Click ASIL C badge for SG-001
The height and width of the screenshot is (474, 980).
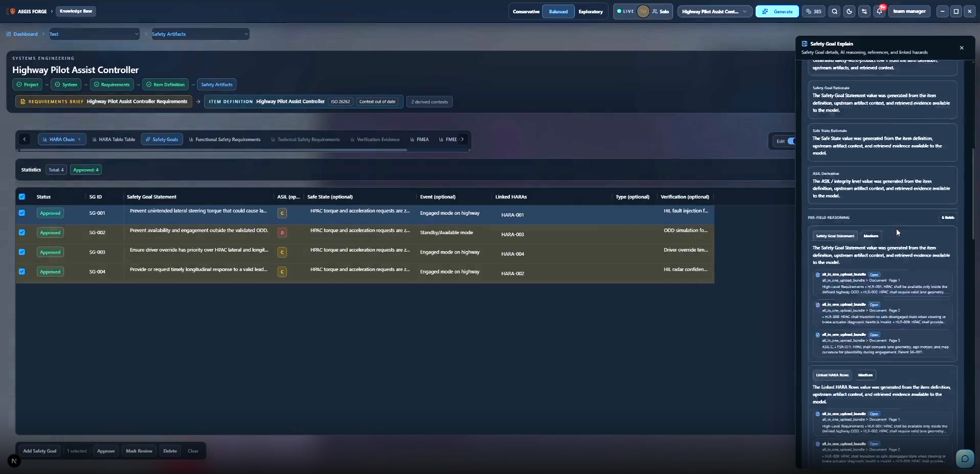point(282,213)
